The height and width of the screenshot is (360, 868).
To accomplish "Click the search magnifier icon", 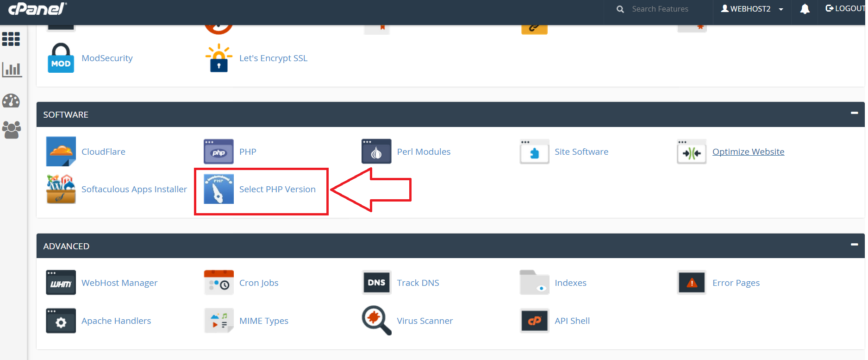I will tap(620, 9).
